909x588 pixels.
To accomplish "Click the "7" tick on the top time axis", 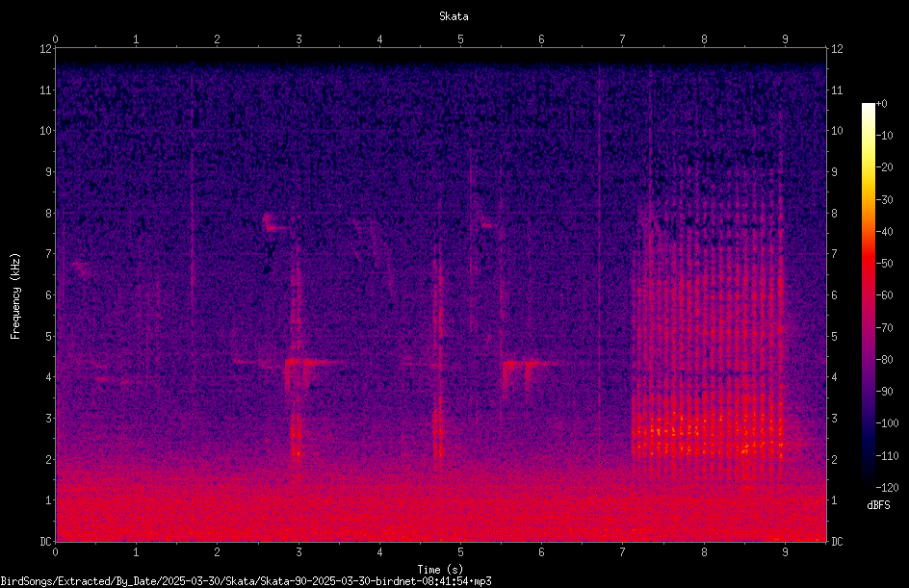I will (x=623, y=39).
